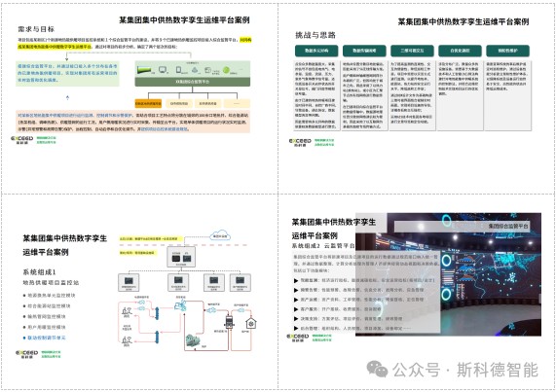
Task: Select the upper blue manifold pipe icon
Action: click(x=157, y=313)
